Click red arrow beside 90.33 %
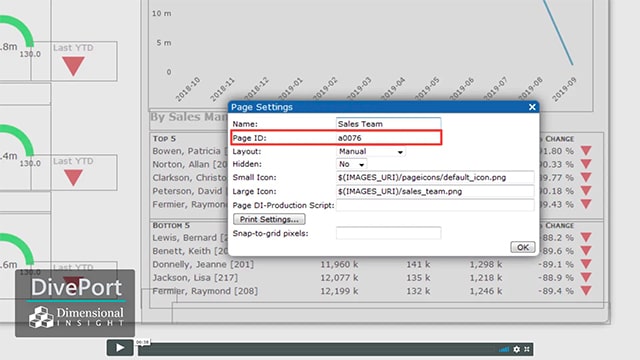Viewport: 640px width, 360px height. (586, 164)
